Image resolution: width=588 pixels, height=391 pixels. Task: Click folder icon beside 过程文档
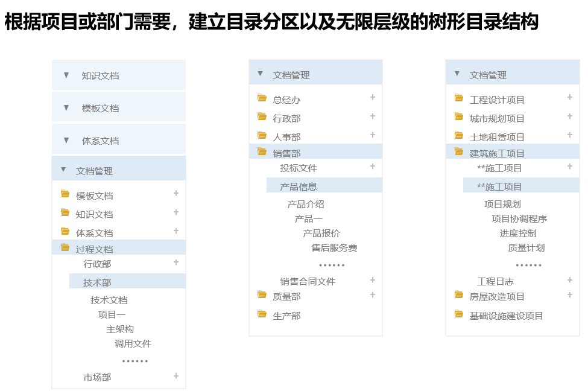[x=65, y=247]
